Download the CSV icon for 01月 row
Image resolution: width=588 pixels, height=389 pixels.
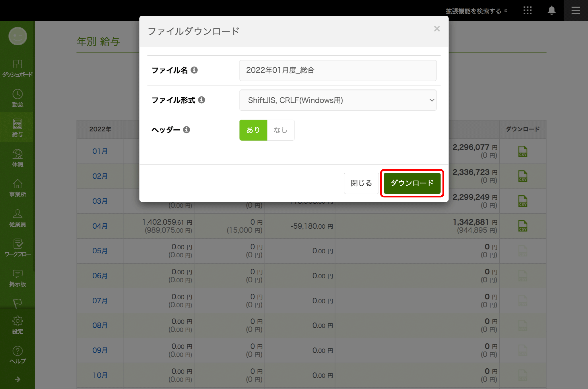coord(523,151)
